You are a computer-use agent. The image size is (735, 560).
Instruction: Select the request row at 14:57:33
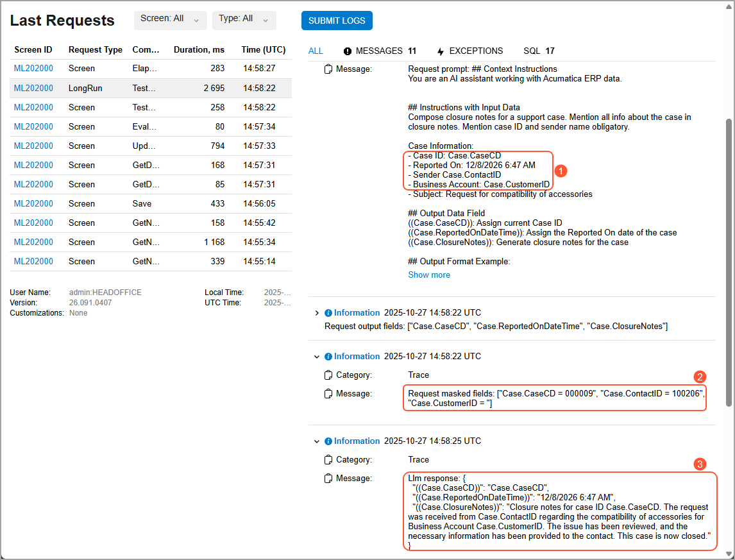(151, 146)
